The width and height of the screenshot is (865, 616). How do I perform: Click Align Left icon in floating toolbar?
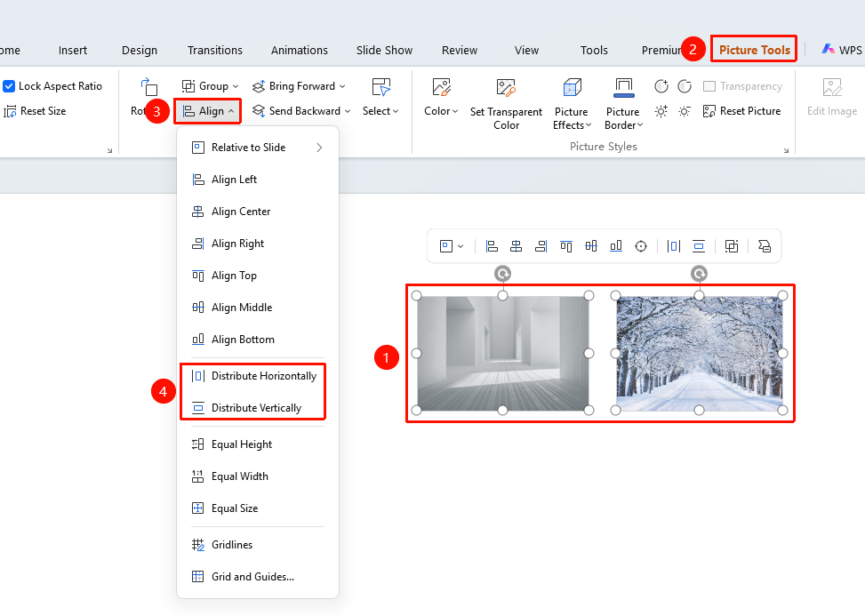[492, 246]
